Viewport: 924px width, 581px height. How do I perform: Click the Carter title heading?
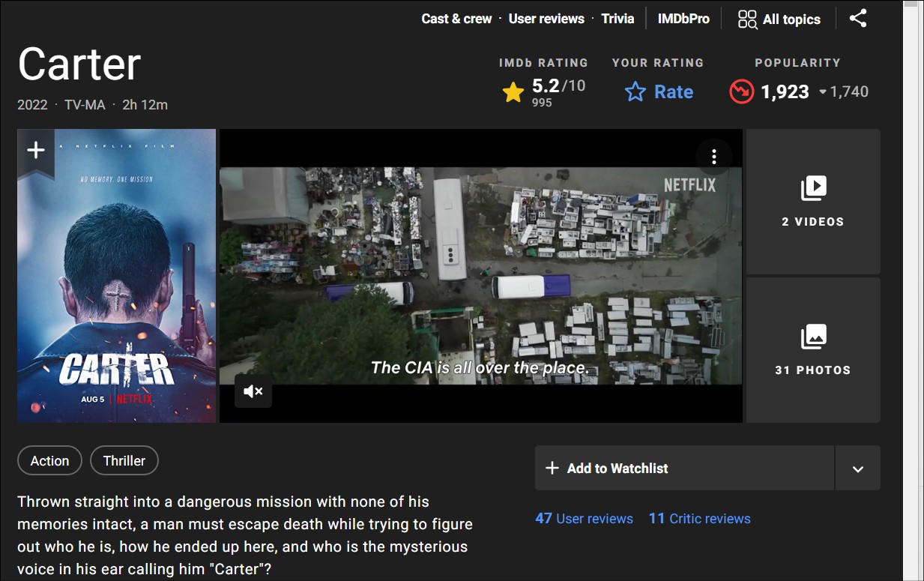tap(79, 64)
